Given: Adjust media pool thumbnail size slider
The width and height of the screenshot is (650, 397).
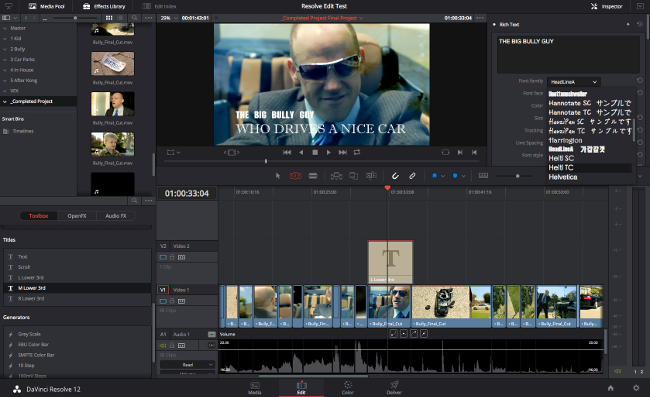Looking at the screenshot, I should point(75,18).
